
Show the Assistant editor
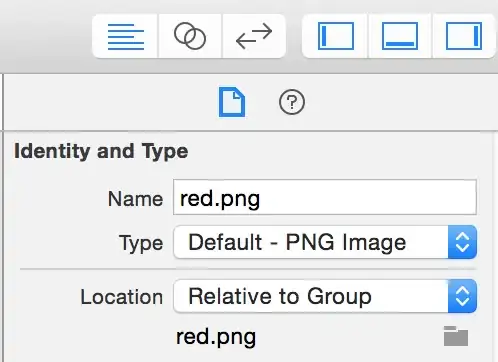tap(190, 36)
